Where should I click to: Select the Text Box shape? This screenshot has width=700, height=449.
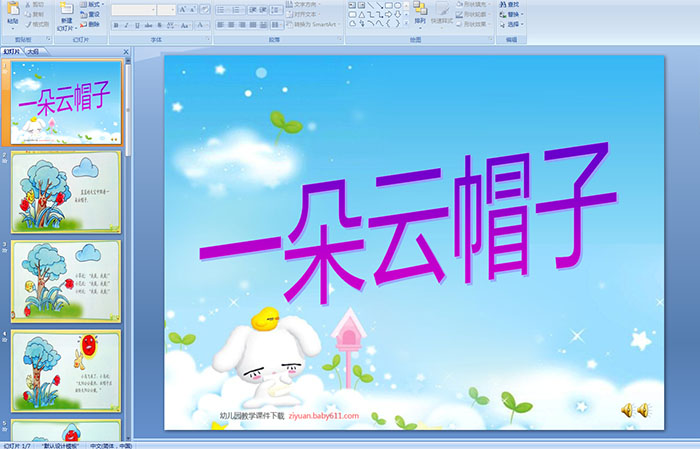(x=352, y=5)
